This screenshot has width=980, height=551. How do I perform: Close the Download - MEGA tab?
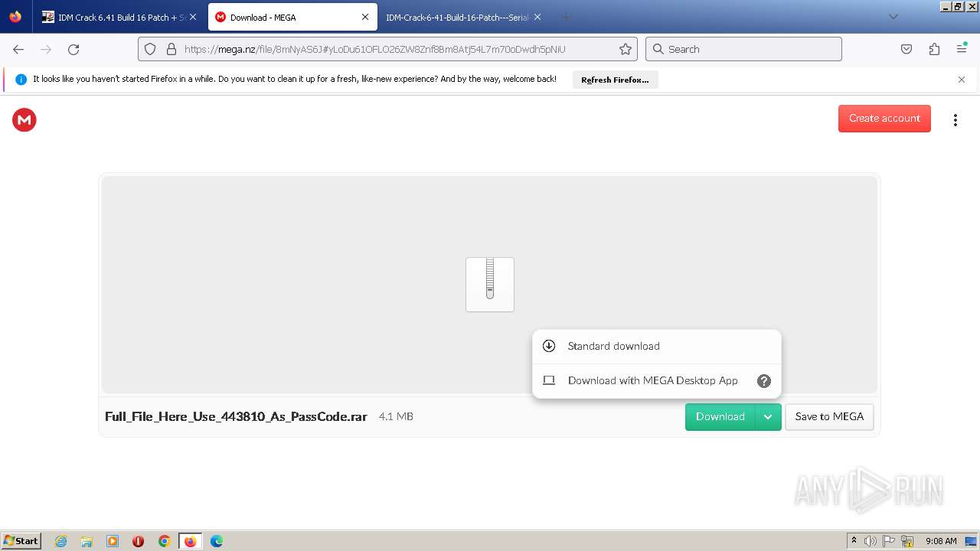click(365, 17)
